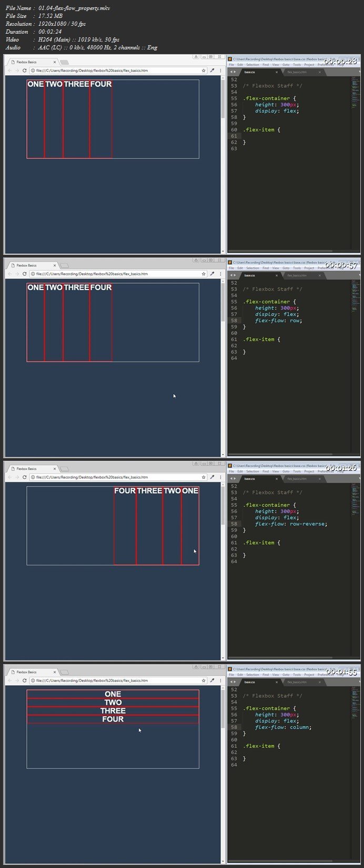This screenshot has width=364, height=868.
Task: Open View menu in 00:01:26 Sublime frame
Action: [276, 471]
